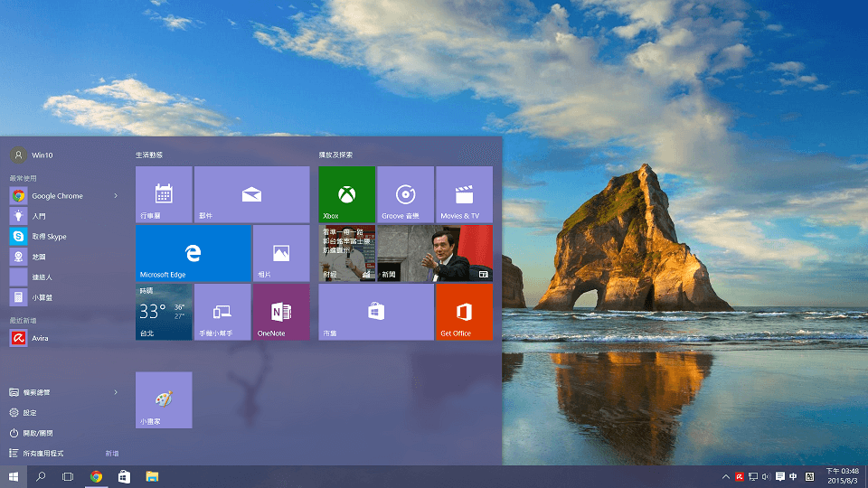Click the Windows Start button
The height and width of the screenshot is (488, 868).
click(14, 476)
